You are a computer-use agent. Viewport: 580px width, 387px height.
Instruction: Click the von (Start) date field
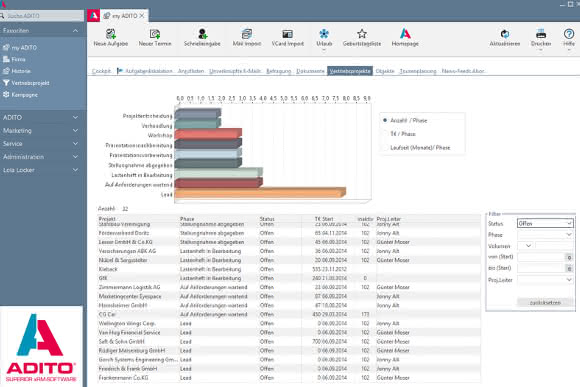(x=541, y=257)
